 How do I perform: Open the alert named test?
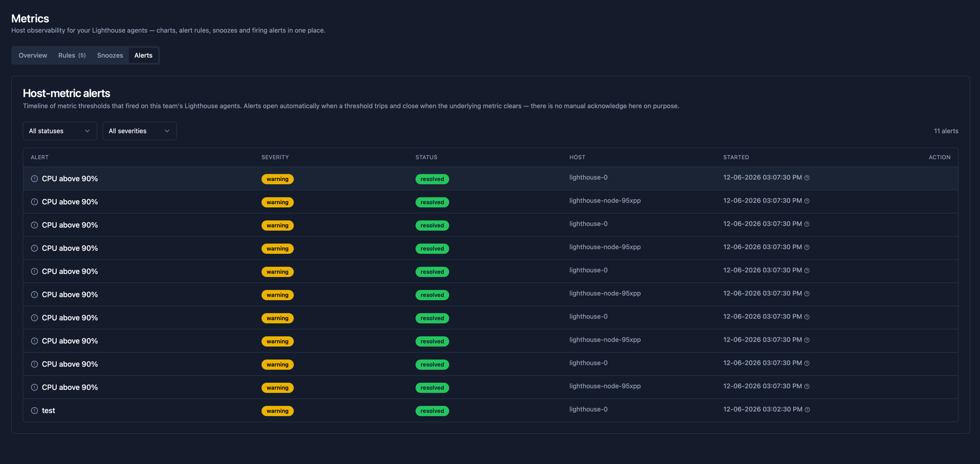(x=49, y=411)
